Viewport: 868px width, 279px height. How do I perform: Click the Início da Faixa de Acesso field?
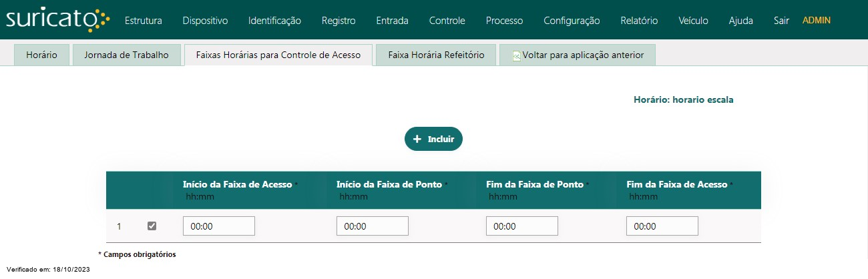[x=219, y=226]
